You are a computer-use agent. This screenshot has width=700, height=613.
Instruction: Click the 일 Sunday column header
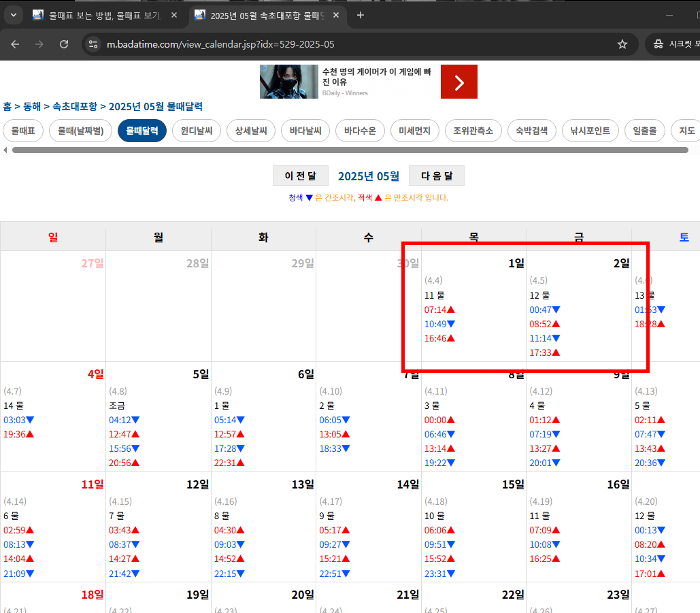53,237
